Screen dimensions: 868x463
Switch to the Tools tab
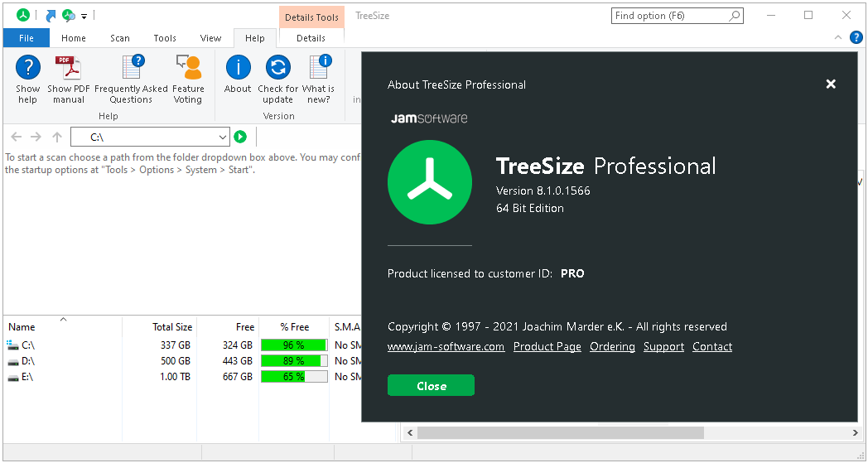[165, 38]
